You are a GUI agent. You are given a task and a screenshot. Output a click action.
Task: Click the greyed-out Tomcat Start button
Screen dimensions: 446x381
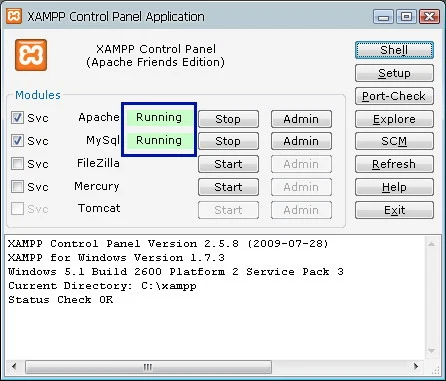[x=228, y=210]
